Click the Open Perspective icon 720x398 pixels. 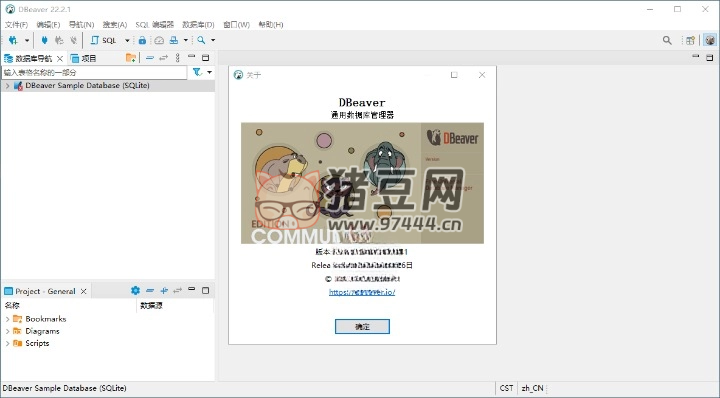tap(690, 40)
